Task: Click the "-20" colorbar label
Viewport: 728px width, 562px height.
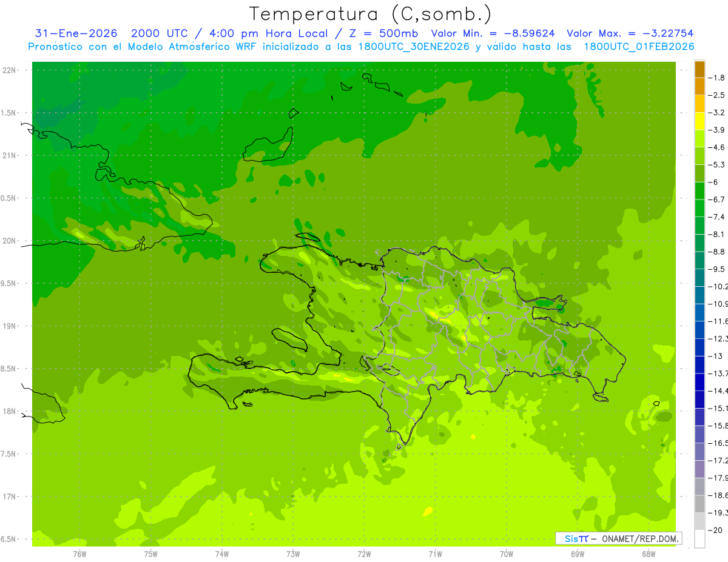Action: (x=715, y=530)
